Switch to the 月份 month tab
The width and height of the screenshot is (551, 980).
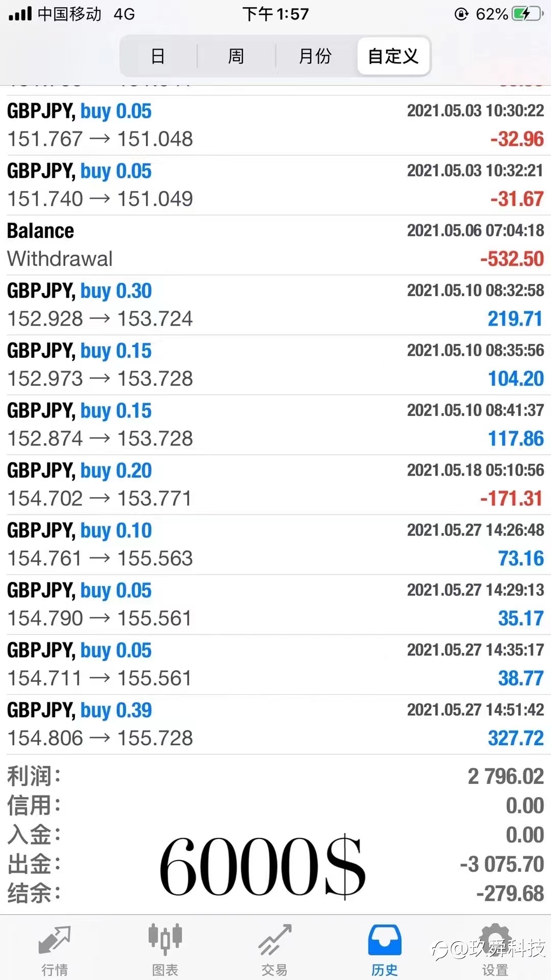pyautogui.click(x=315, y=56)
